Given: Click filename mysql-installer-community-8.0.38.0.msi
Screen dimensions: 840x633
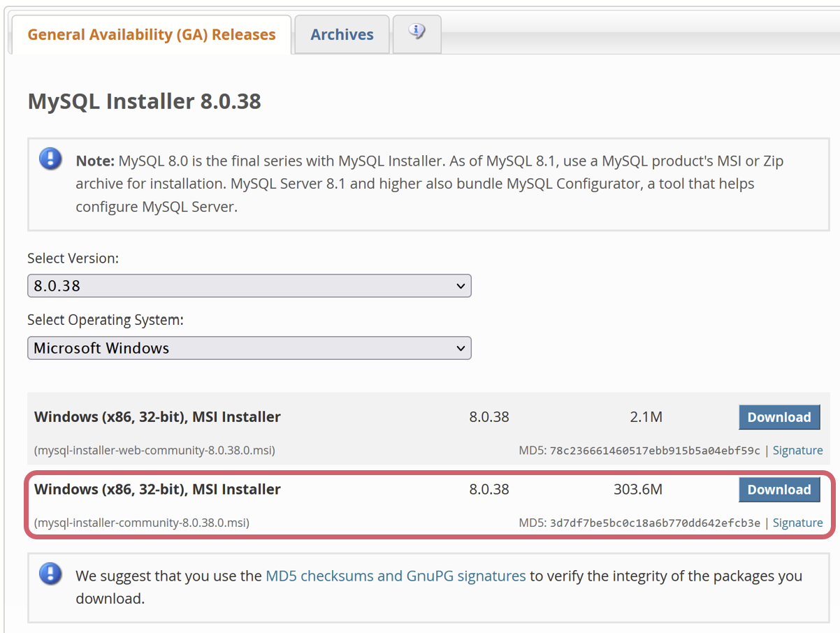Looking at the screenshot, I should click(142, 523).
